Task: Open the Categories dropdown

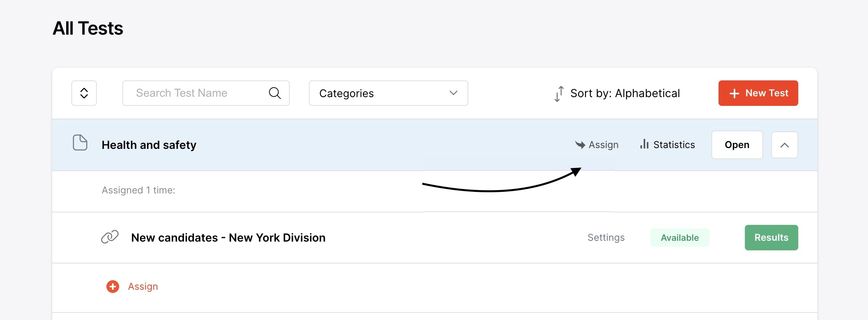Action: pos(388,93)
